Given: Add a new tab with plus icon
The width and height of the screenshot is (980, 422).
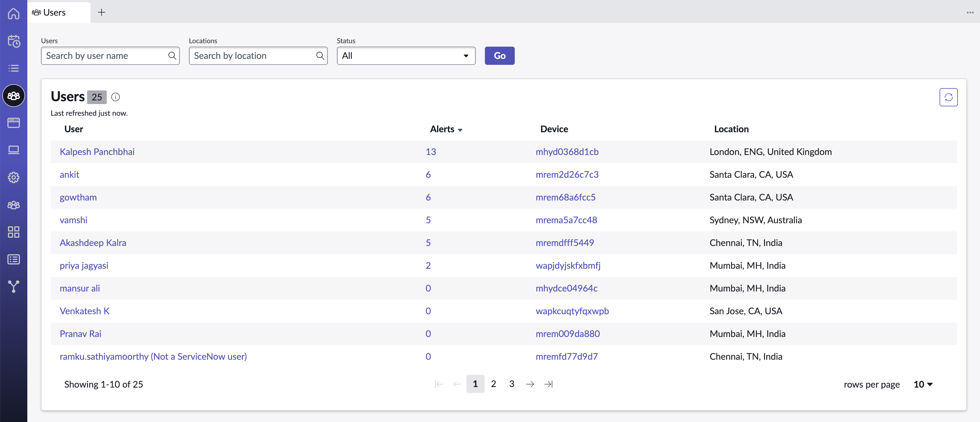Looking at the screenshot, I should click(102, 13).
